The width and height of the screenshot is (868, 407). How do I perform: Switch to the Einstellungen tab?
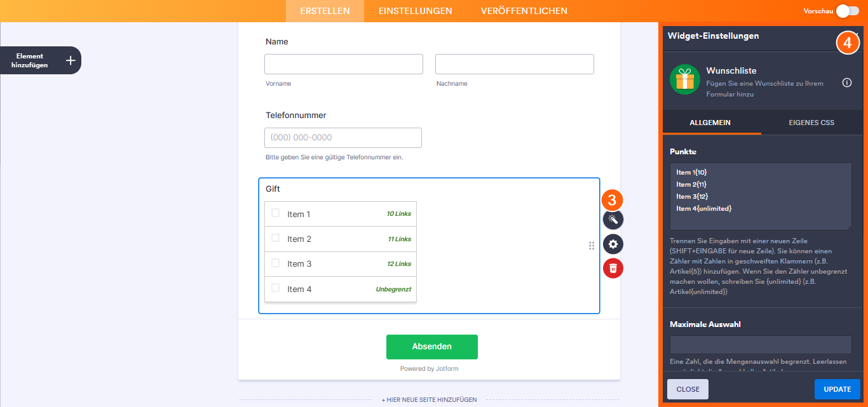[x=415, y=11]
